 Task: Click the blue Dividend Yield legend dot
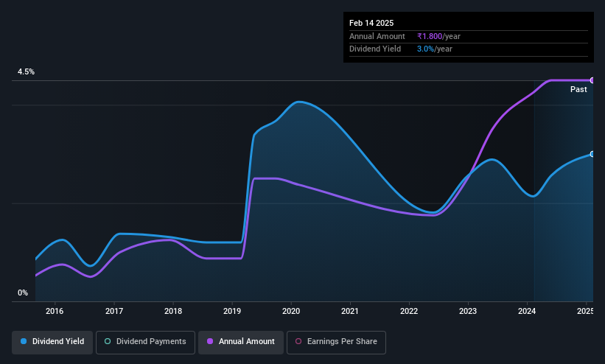[24, 342]
